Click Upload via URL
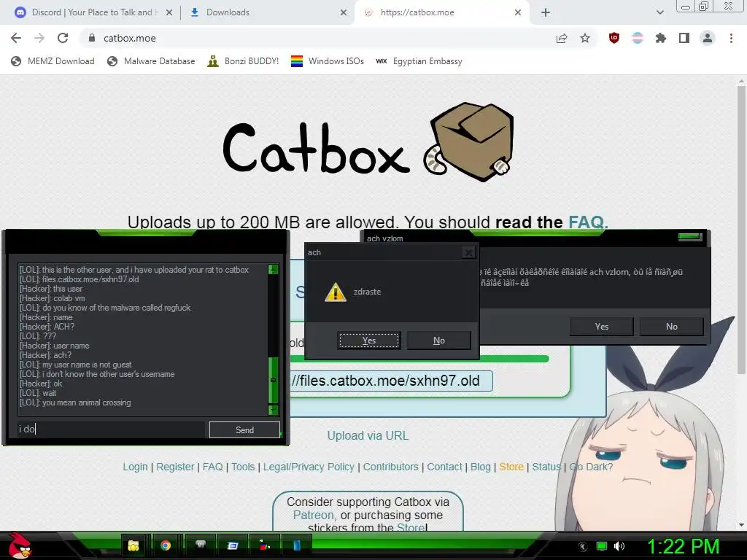This screenshot has height=560, width=747. 368,436
